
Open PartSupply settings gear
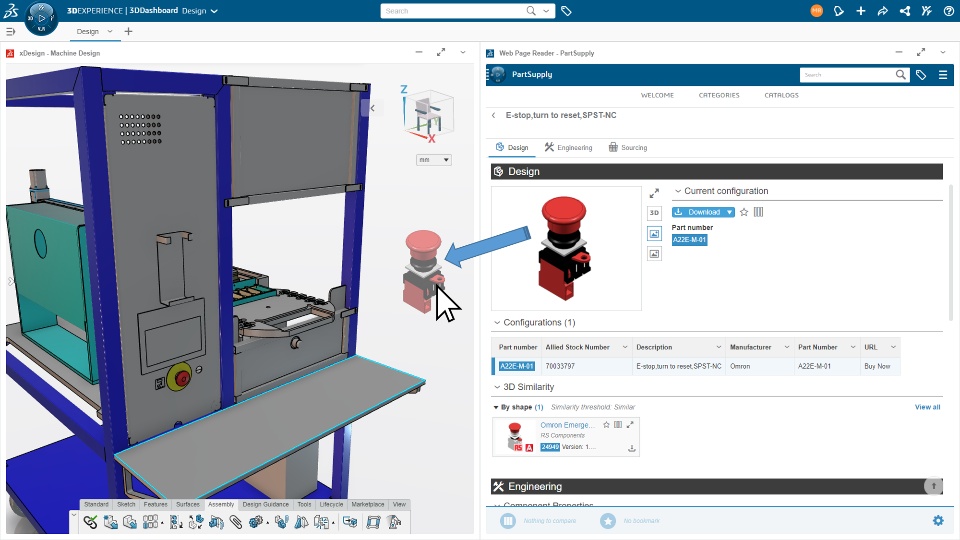pyautogui.click(x=938, y=520)
